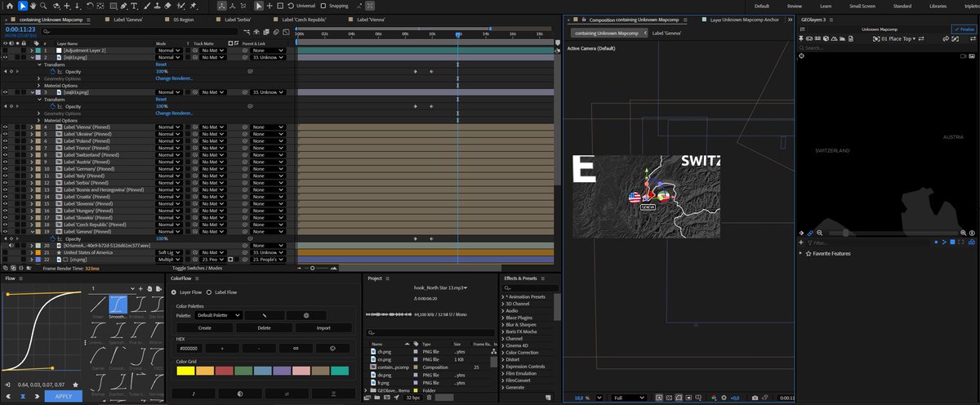Select the Hand tool in the toolbar
The image size is (980, 405).
[x=33, y=6]
